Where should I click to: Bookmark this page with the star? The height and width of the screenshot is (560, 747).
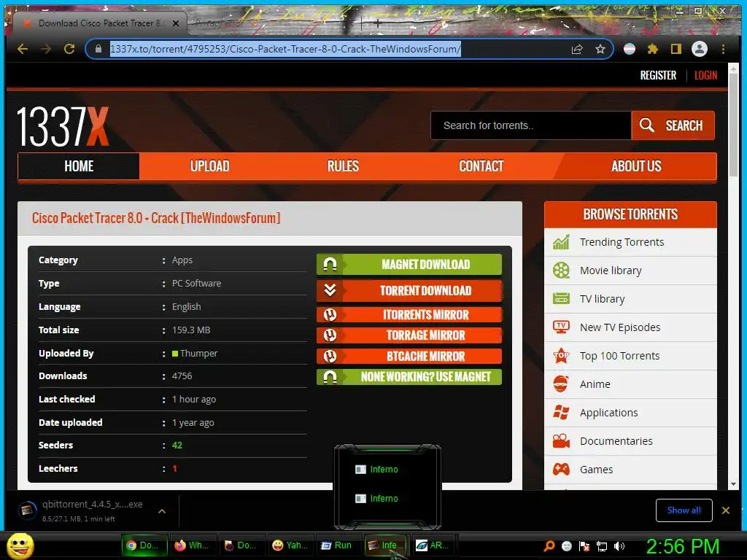(x=600, y=49)
